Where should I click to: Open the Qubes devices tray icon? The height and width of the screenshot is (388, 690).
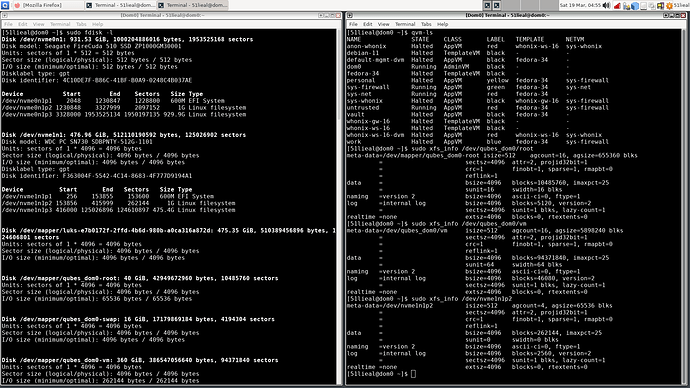pyautogui.click(x=626, y=6)
